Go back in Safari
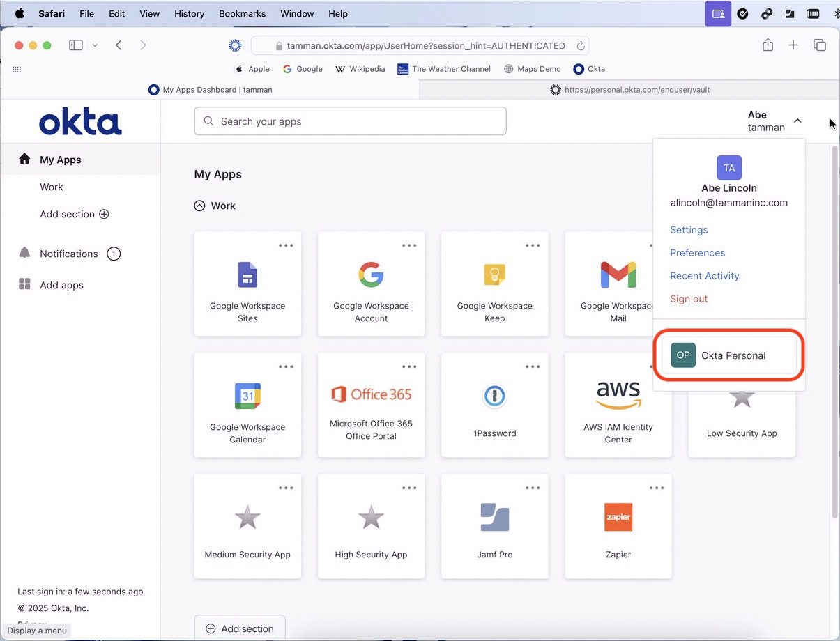Image resolution: width=840 pixels, height=641 pixels. (x=119, y=45)
